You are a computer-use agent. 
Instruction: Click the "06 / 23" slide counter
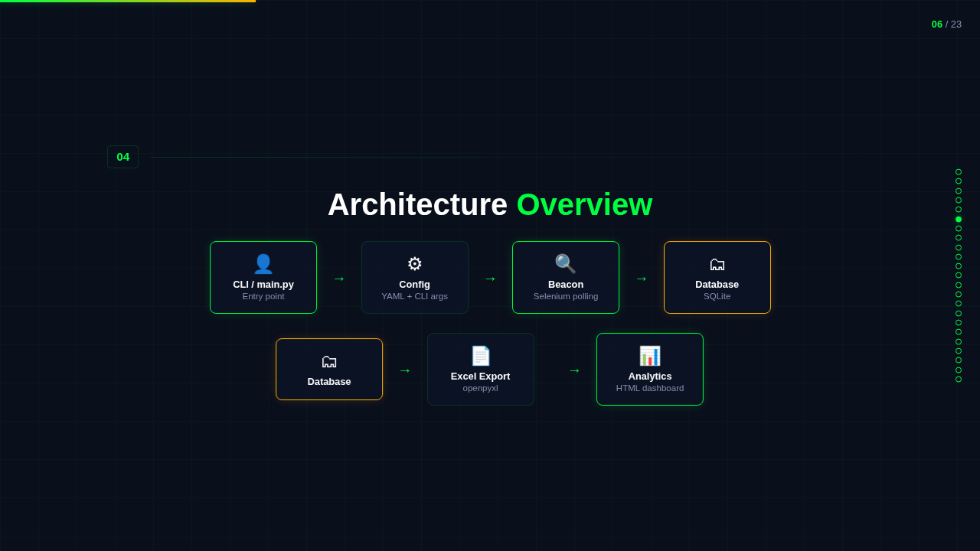(946, 24)
